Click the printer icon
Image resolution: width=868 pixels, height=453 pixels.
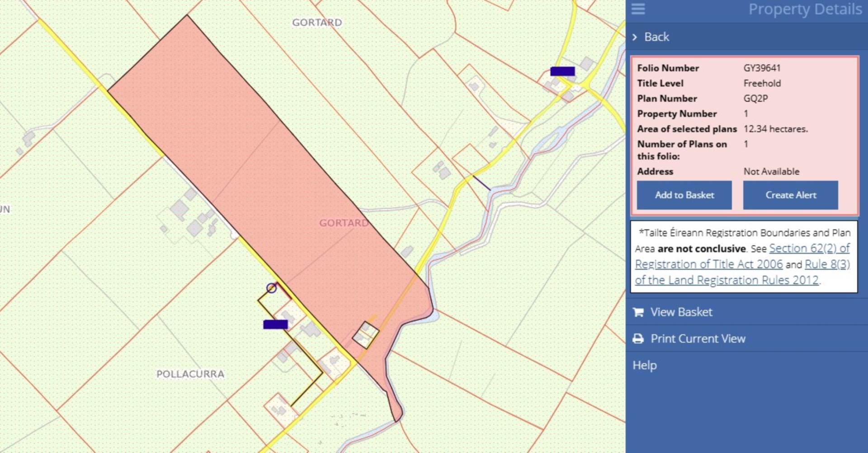(x=638, y=339)
